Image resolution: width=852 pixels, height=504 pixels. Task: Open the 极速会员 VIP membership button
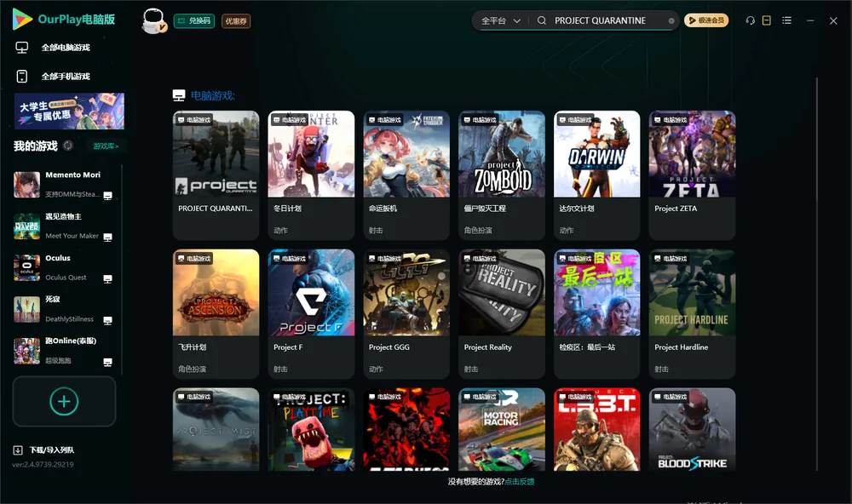(706, 20)
